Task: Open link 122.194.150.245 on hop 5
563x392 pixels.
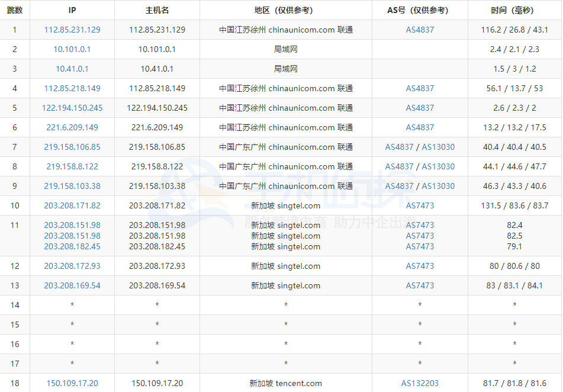Action: tap(72, 108)
